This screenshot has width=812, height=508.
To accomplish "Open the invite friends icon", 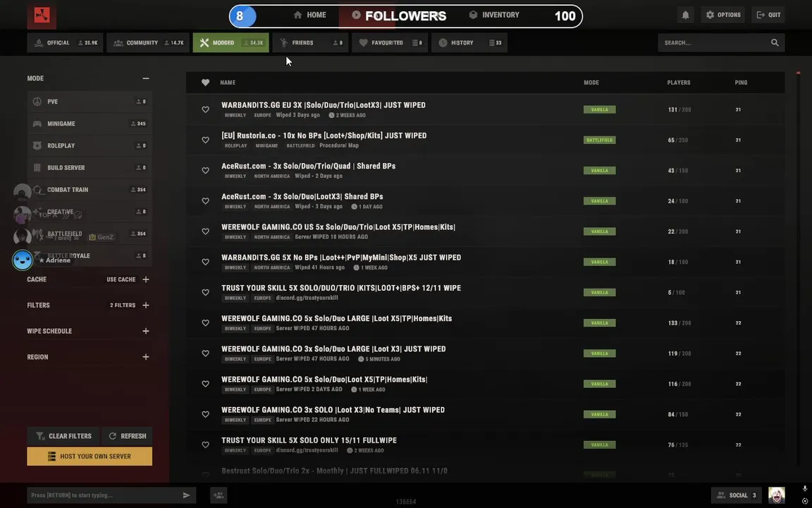I will (x=219, y=495).
